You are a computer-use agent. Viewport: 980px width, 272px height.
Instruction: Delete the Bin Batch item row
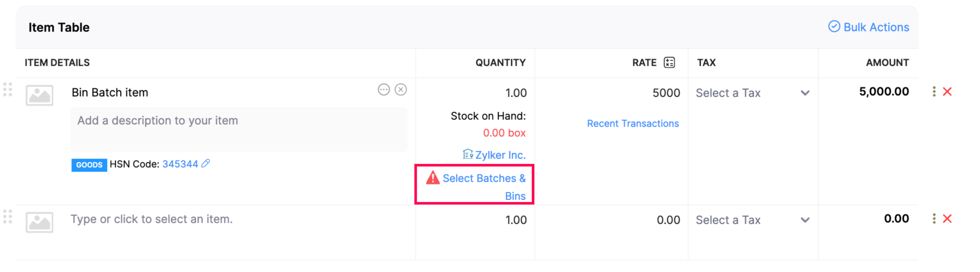(x=947, y=92)
